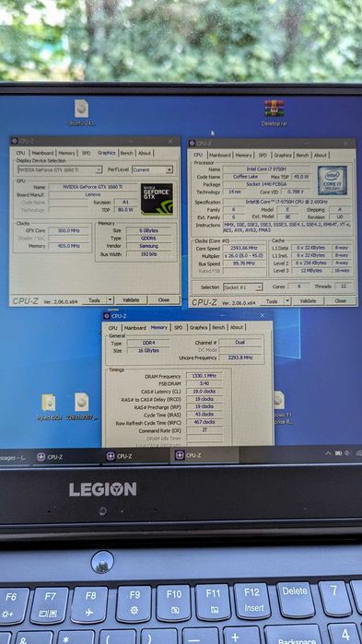Click the Row Refresh Cycle Time 467 clocks value
The width and height of the screenshot is (362, 644).
pos(204,422)
